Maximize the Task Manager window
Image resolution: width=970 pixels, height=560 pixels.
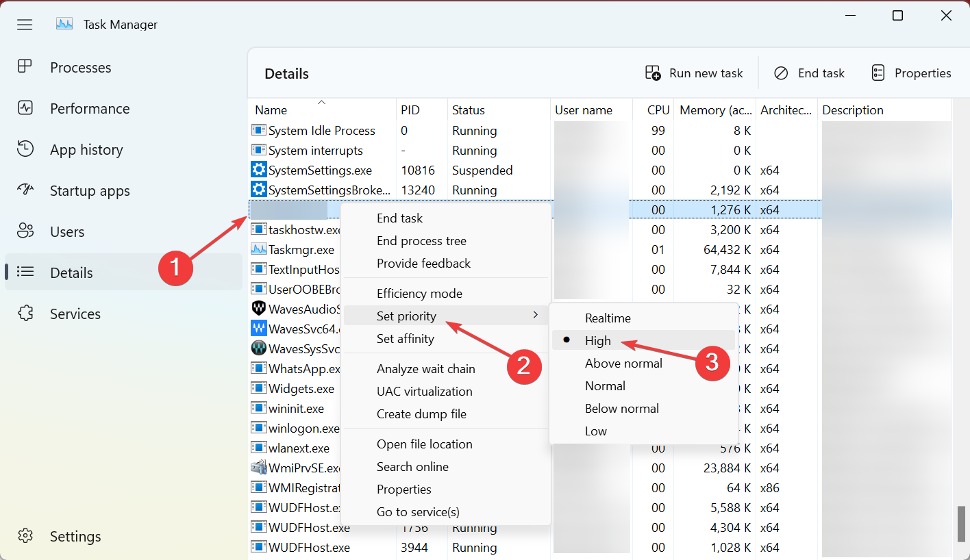point(897,16)
